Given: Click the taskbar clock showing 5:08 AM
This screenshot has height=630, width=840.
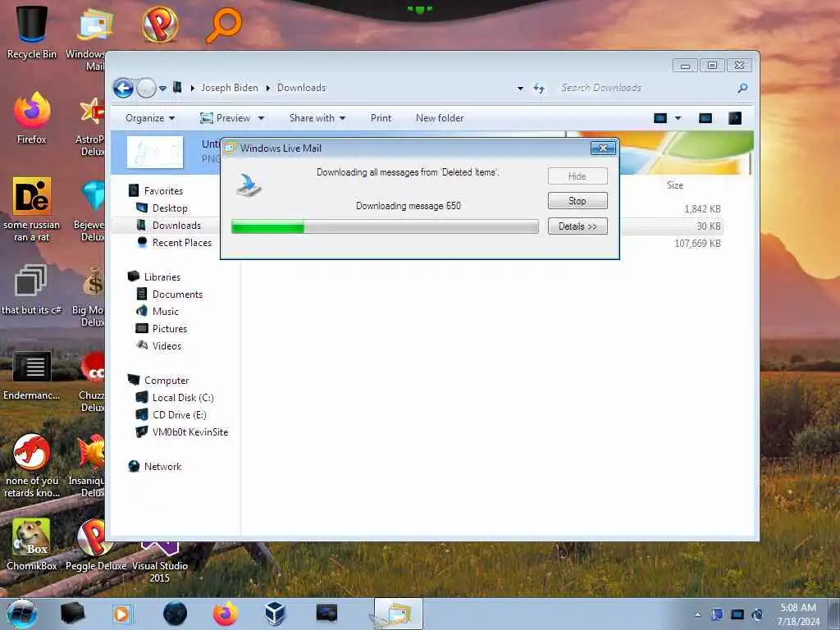Looking at the screenshot, I should 798,614.
